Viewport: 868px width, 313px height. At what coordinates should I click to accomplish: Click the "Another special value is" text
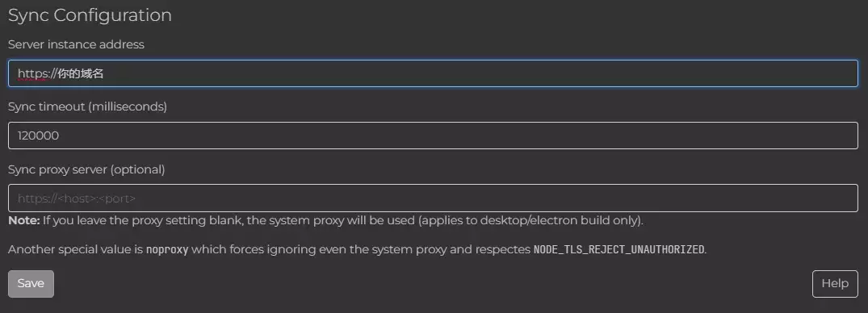[x=75, y=249]
